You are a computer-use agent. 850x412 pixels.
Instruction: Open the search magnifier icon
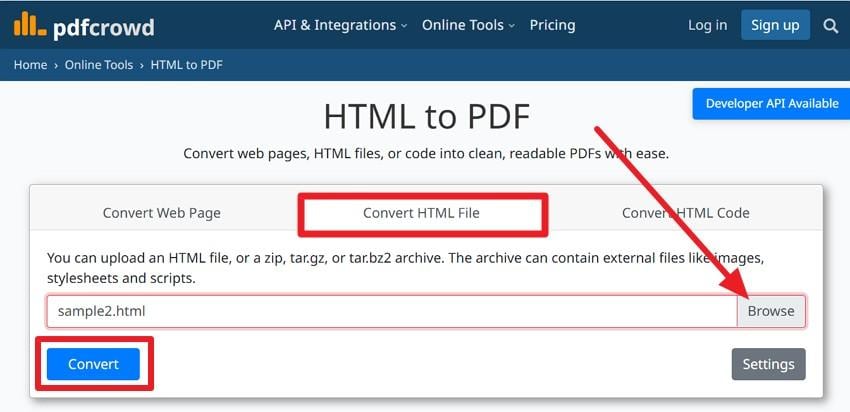(x=830, y=25)
